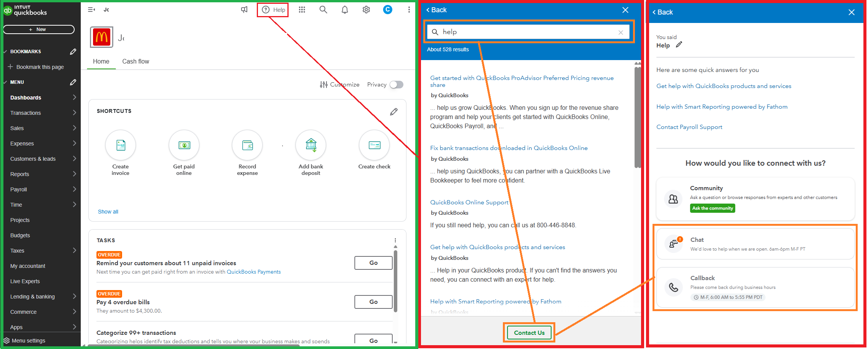
Task: Edit shortcuts with the pencil icon
Action: tap(394, 112)
